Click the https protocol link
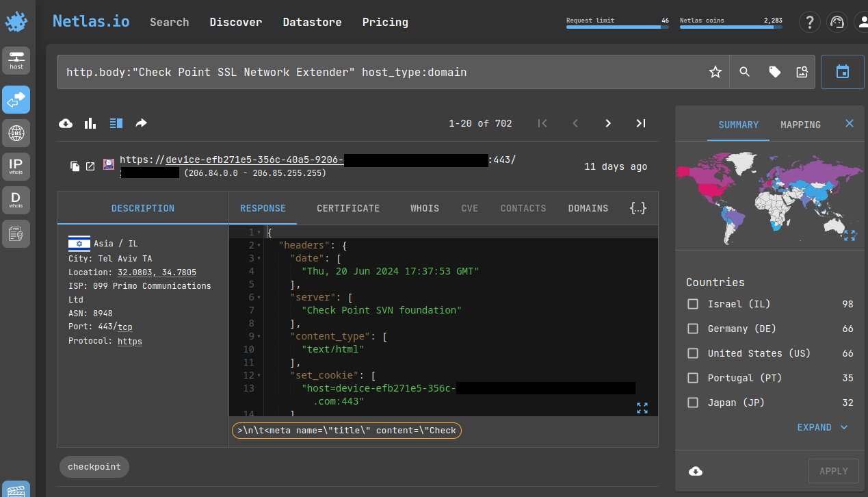The height and width of the screenshot is (497, 868). pos(130,341)
